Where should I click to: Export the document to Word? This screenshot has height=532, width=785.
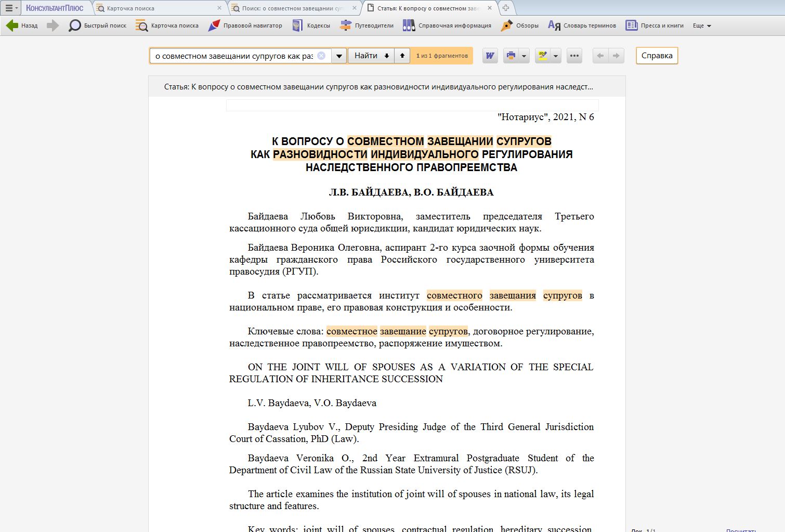click(490, 56)
